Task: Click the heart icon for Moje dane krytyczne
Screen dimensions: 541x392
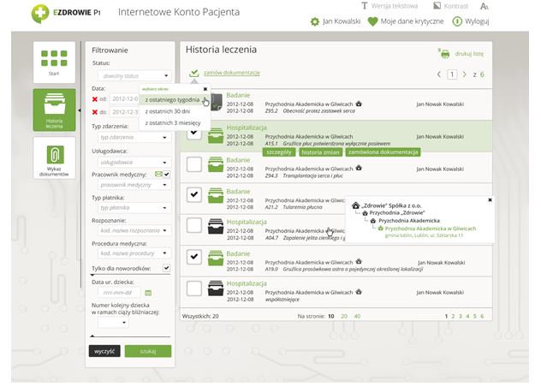Action: (372, 21)
